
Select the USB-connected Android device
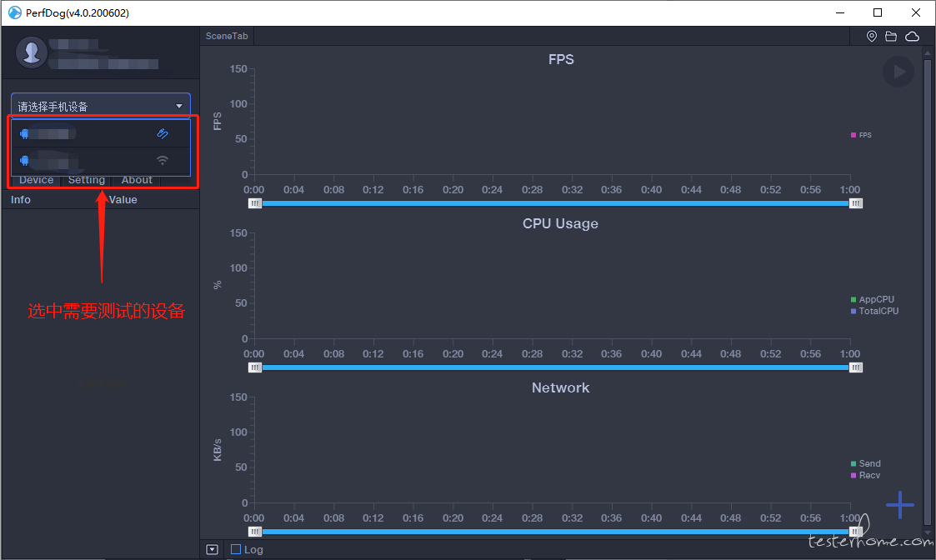coord(101,133)
